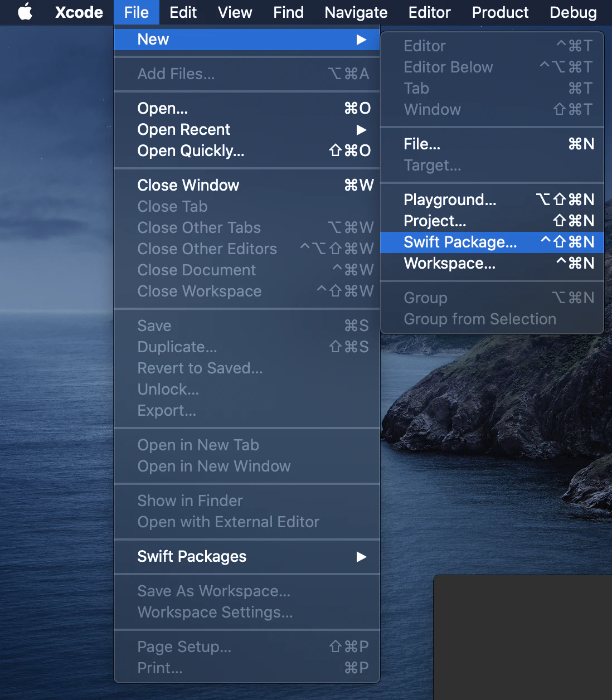Choose Open... from File menu
Screen dimensions: 612x700
coord(247,108)
